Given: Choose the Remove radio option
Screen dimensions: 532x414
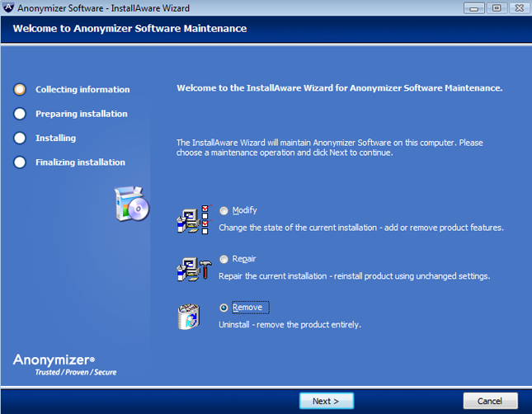Looking at the screenshot, I should point(224,308).
